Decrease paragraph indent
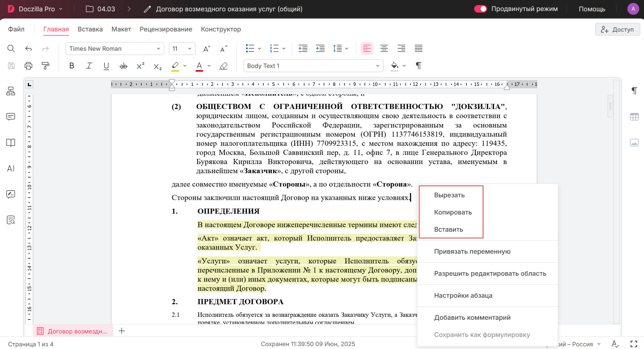Viewport: 644px width, 349px height. (x=303, y=49)
